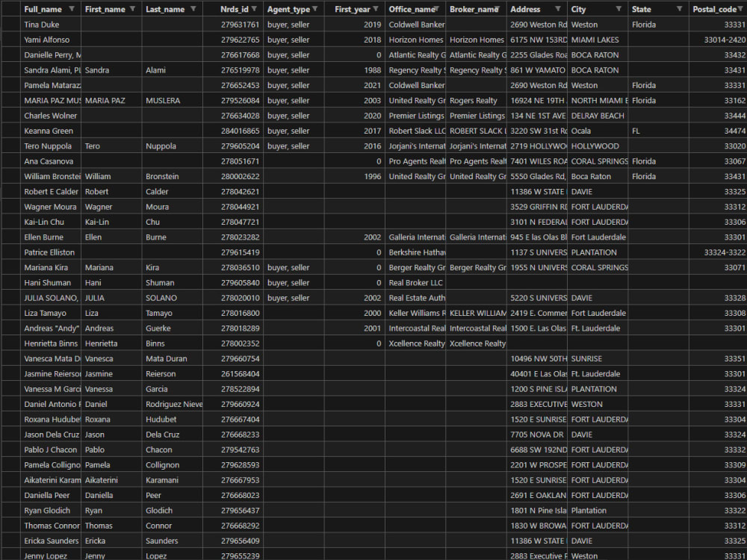This screenshot has width=747, height=560.
Task: Open the Nrds_id column filter icon
Action: (254, 9)
